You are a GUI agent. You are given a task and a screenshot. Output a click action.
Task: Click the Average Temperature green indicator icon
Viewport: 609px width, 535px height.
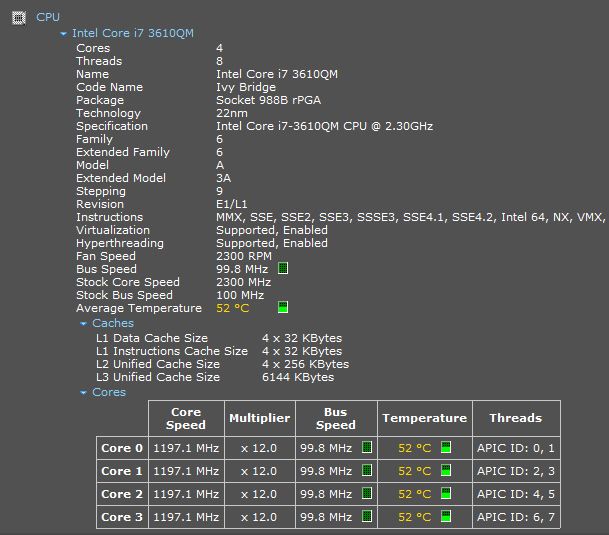283,308
